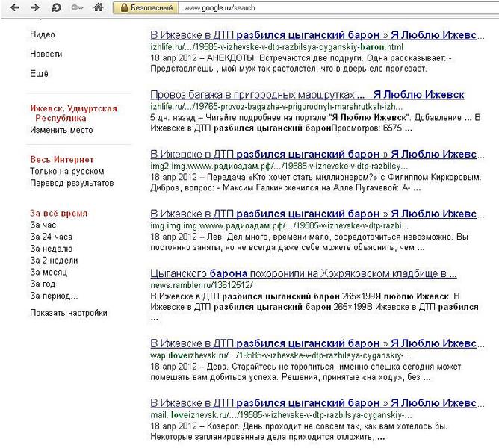Open the wap.iloveizhevsk.ru result title

point(317,343)
